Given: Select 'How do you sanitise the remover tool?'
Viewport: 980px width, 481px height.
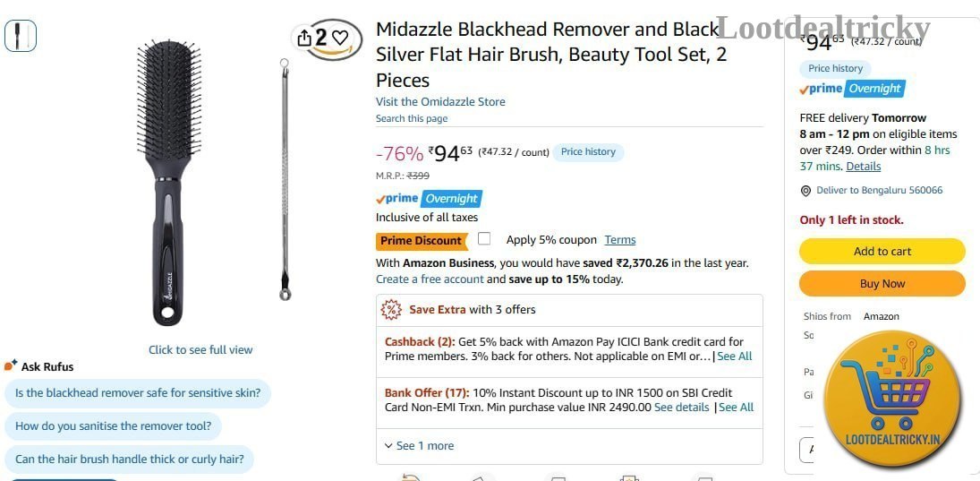Looking at the screenshot, I should 113,426.
